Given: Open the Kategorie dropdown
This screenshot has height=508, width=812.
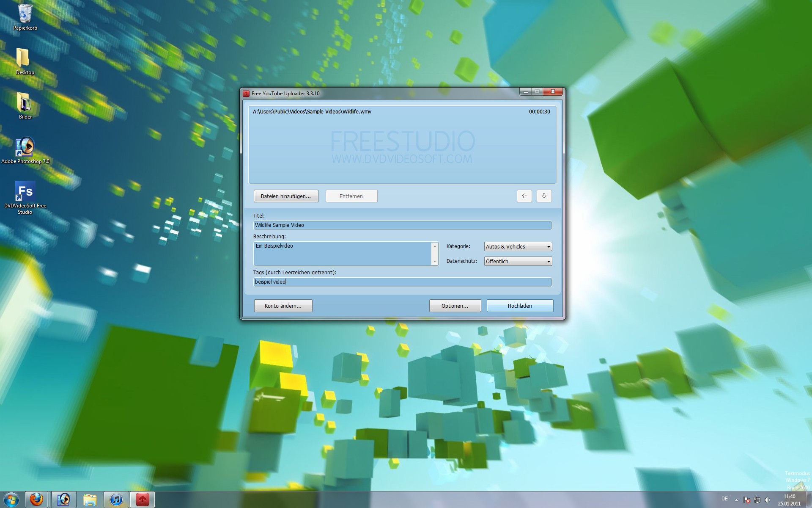Looking at the screenshot, I should [518, 246].
